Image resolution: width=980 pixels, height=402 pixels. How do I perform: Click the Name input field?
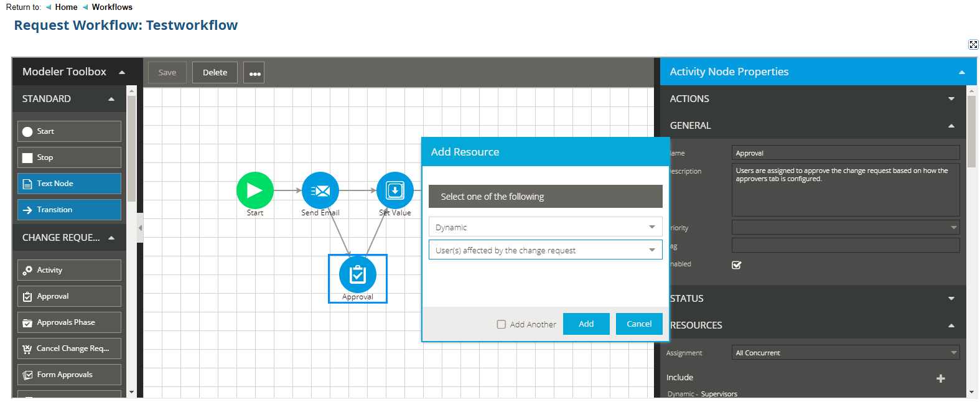[x=845, y=153]
